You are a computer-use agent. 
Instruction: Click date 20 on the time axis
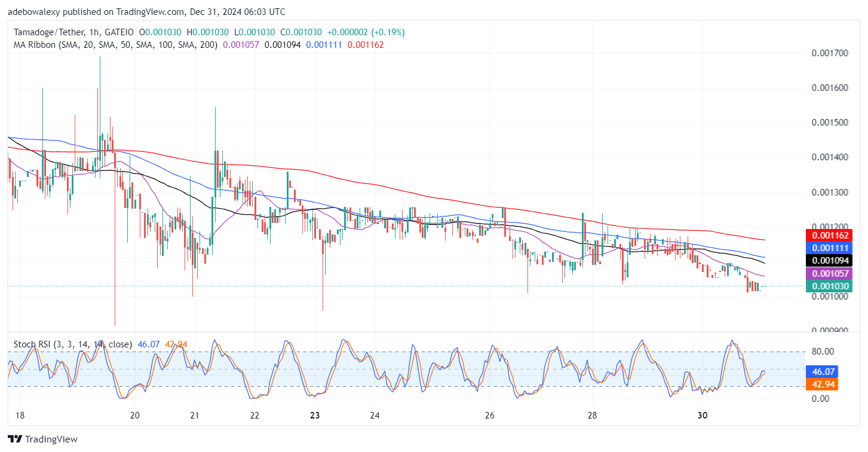tap(134, 416)
